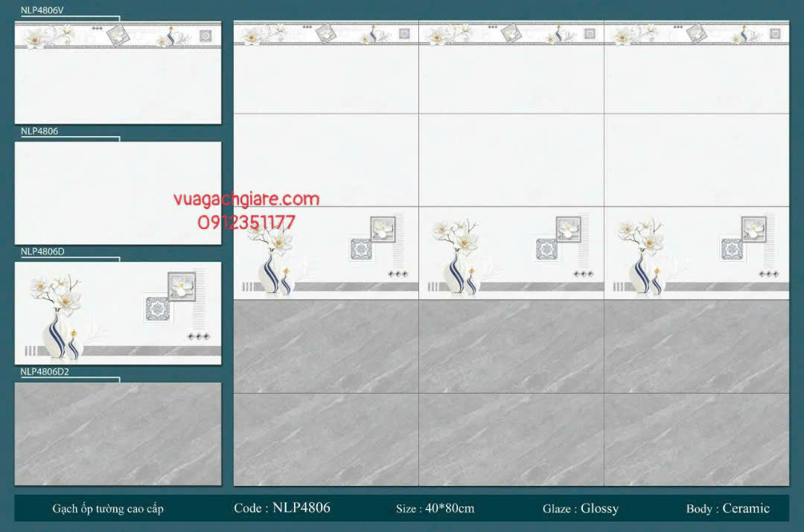
Task: Click the NLP4806D code label
Action: (x=42, y=251)
